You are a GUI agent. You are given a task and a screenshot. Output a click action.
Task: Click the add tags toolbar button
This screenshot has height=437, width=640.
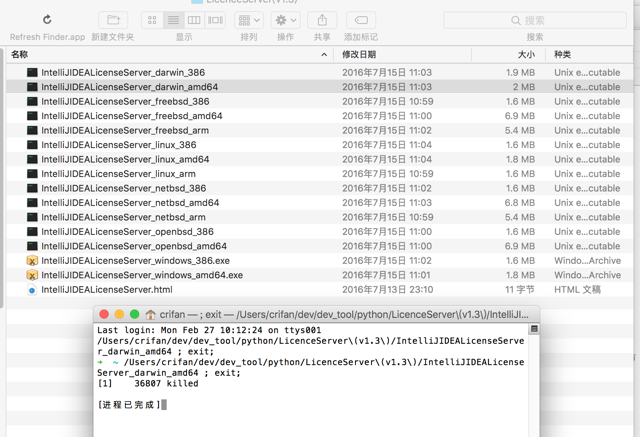[361, 20]
